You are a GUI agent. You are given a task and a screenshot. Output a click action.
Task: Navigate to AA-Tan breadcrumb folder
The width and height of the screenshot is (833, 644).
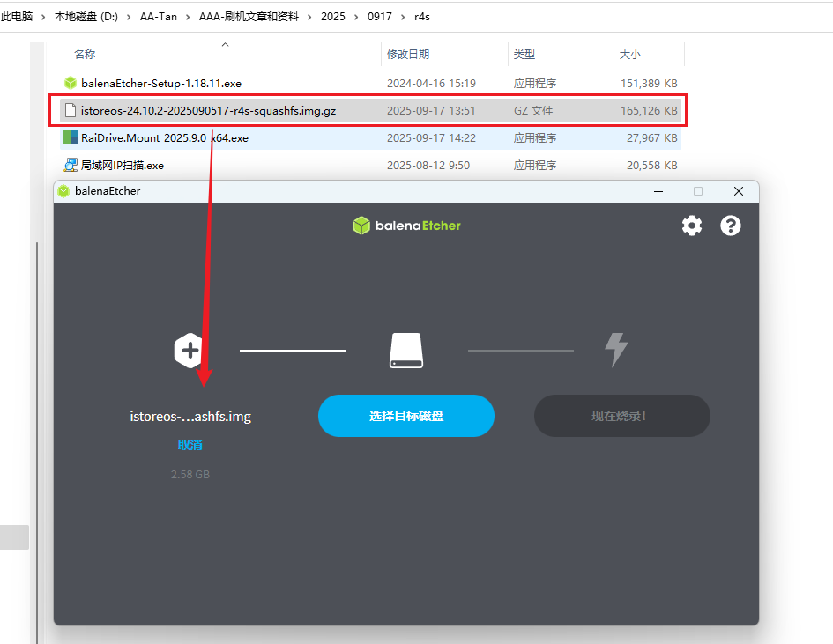click(x=159, y=17)
